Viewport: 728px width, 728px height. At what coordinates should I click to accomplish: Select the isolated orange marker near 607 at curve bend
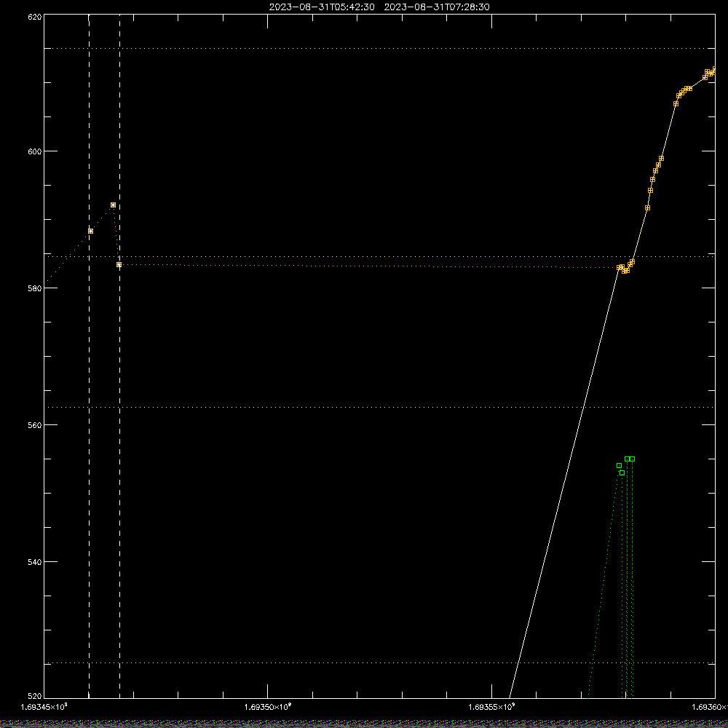coord(676,104)
